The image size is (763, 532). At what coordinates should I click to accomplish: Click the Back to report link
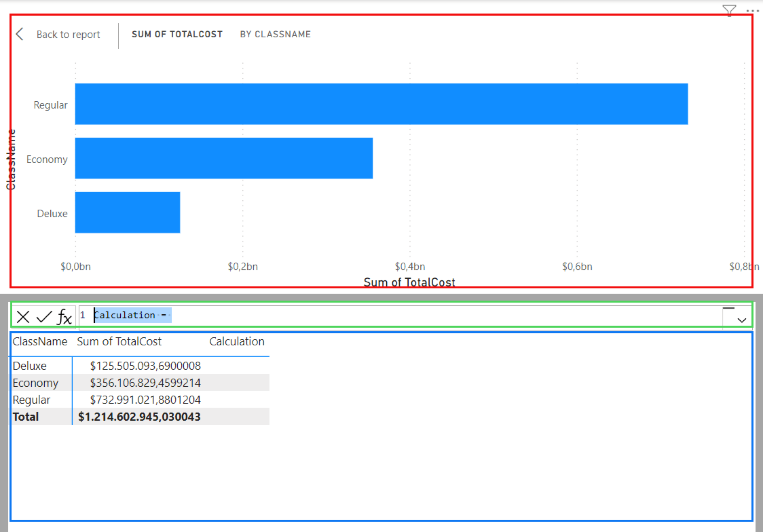click(68, 34)
